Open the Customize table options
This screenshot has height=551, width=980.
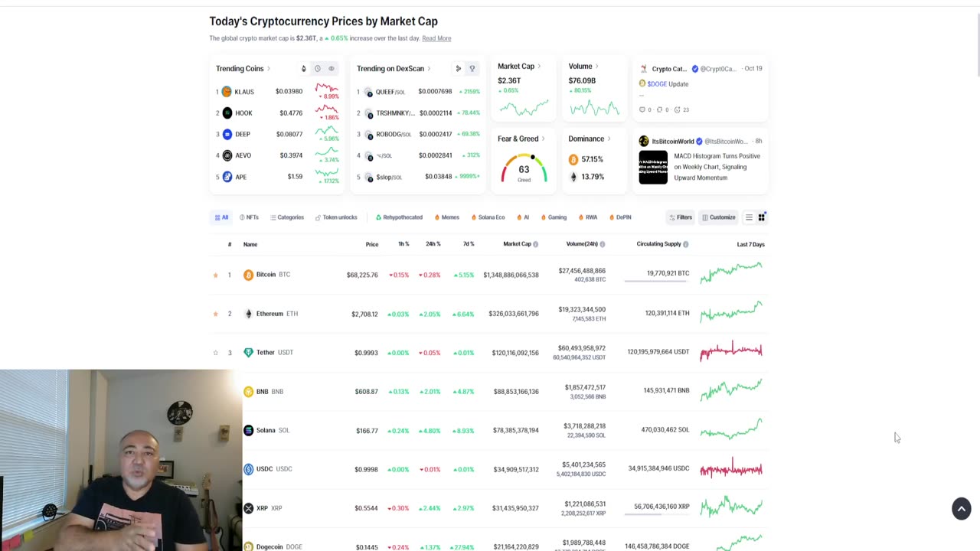pyautogui.click(x=719, y=217)
